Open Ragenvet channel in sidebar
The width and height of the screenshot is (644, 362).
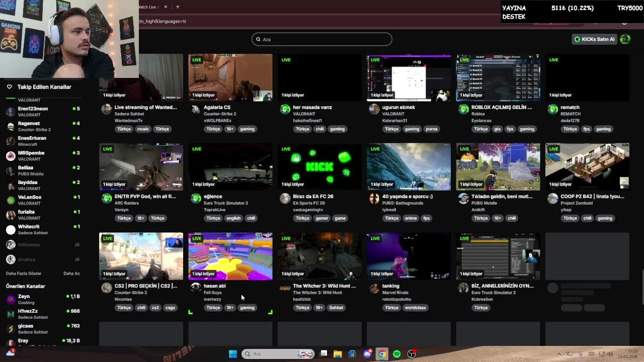pos(43,126)
